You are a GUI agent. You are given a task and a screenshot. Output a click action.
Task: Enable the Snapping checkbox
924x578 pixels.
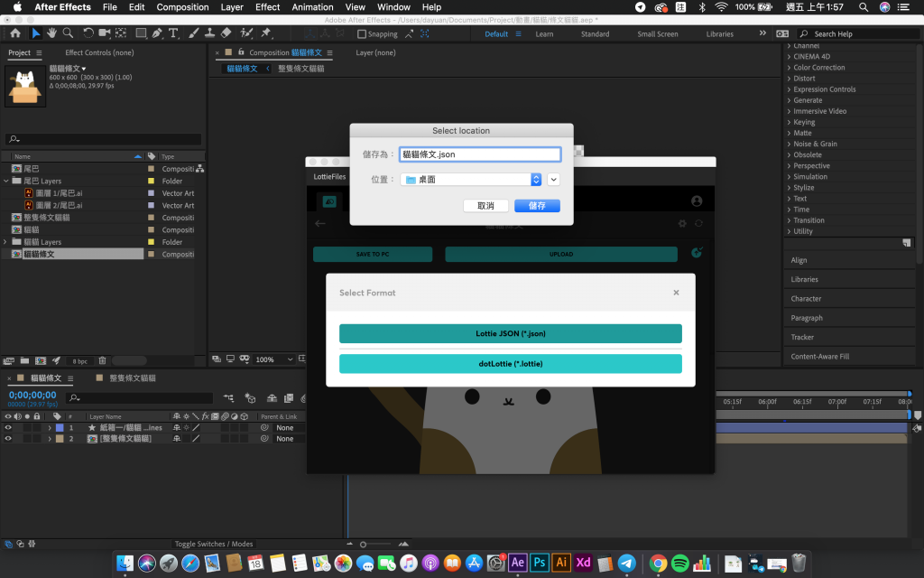tap(362, 34)
